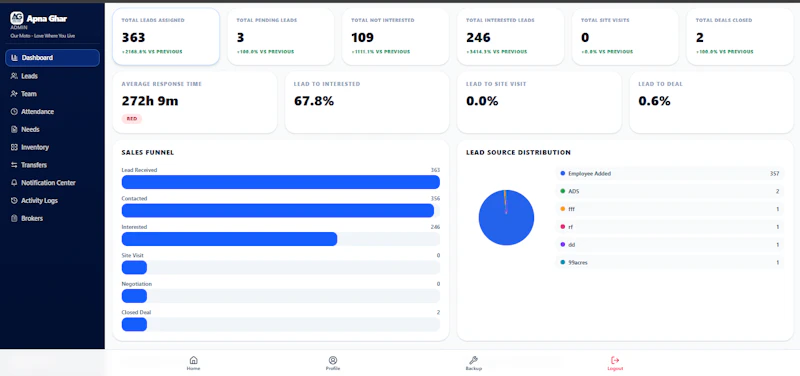Go to the Team page

pyautogui.click(x=52, y=94)
